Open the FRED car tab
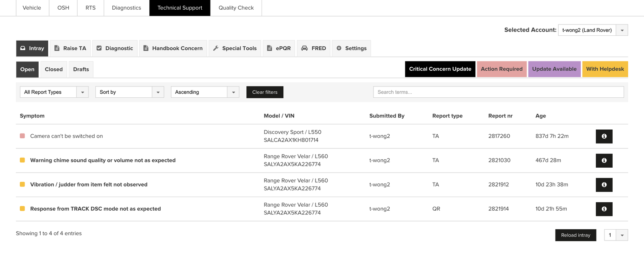This screenshot has height=265, width=644. pyautogui.click(x=314, y=48)
